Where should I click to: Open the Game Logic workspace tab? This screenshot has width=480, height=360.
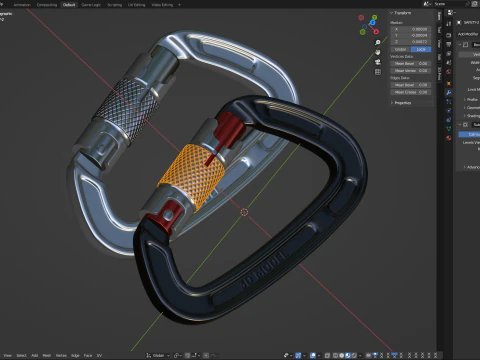pyautogui.click(x=91, y=5)
